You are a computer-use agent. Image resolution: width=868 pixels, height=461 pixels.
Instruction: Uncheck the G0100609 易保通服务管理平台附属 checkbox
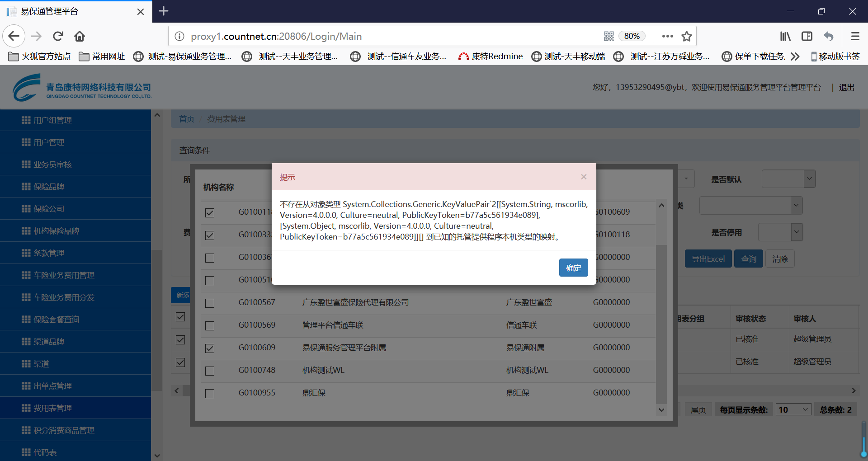210,348
